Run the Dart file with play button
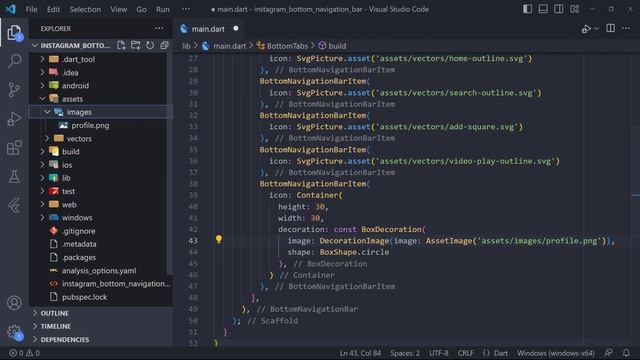640x360 pixels. [586, 29]
